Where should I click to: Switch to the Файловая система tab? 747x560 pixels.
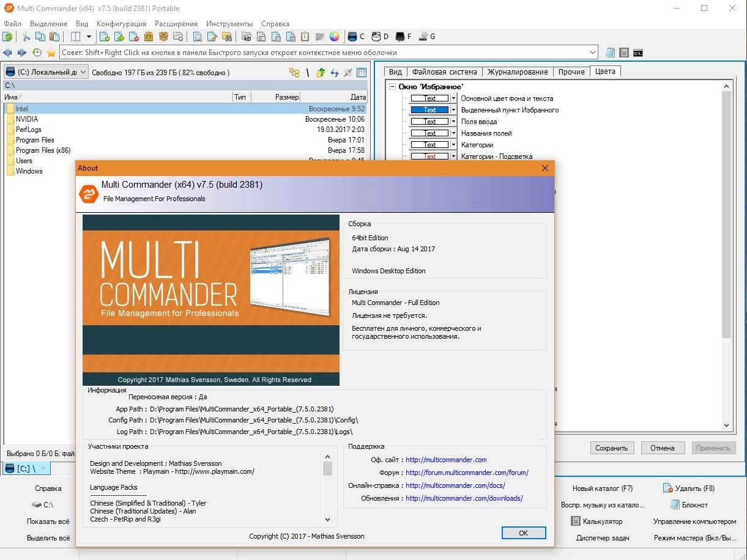click(x=444, y=72)
